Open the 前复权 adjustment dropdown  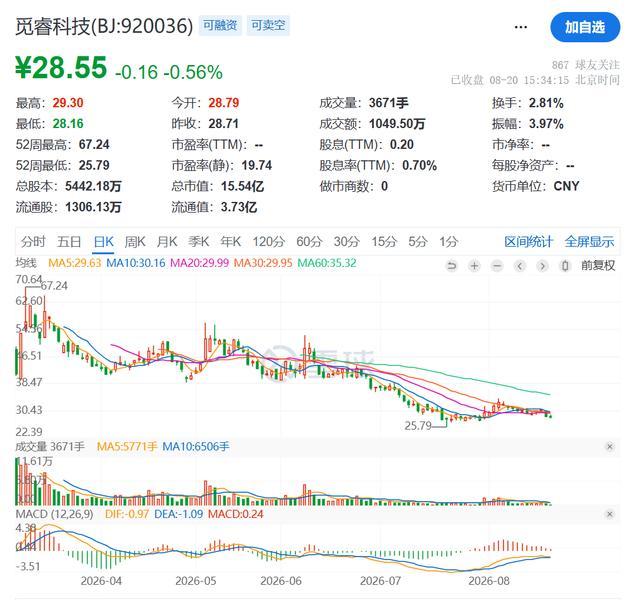pyautogui.click(x=598, y=266)
